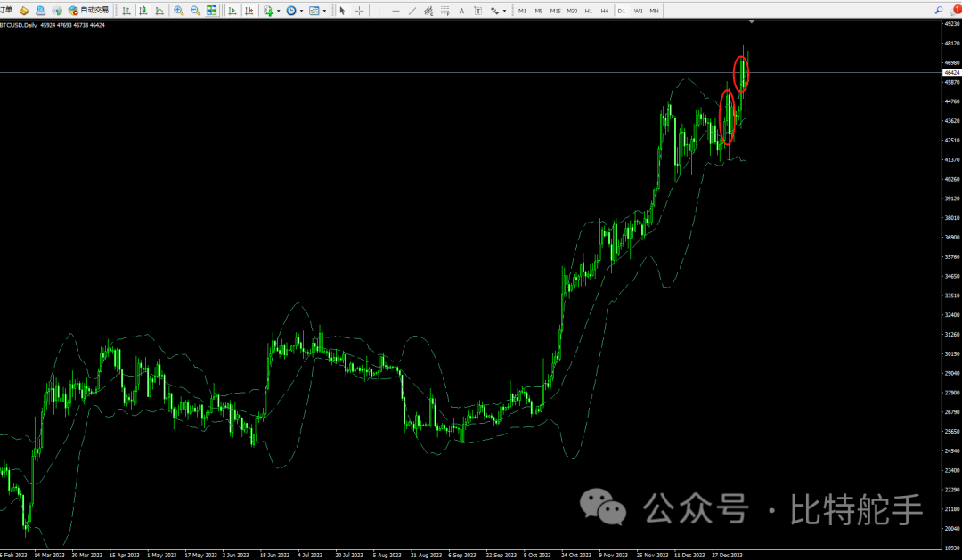Screen dimensions: 962x560
Task: Open notifications with red badge 1
Action: (x=955, y=11)
